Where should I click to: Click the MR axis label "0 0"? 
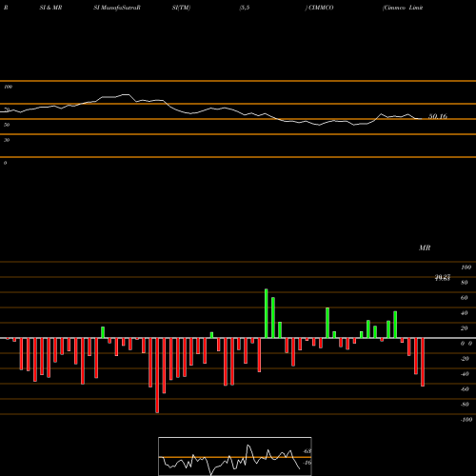[466, 344]
